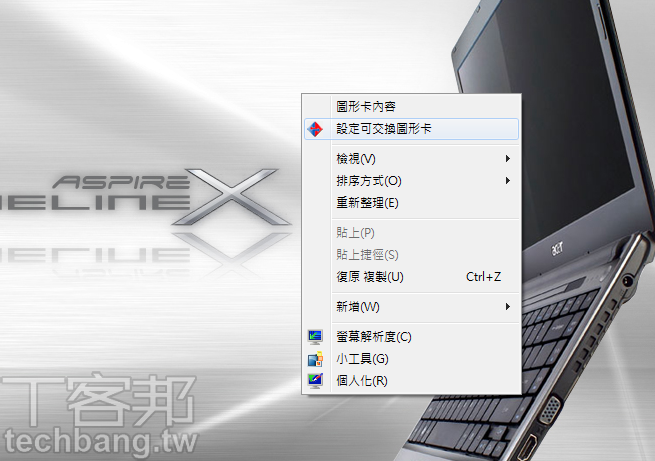Select 復原 複製(U) to undo copy
This screenshot has height=461, width=655.
370,277
